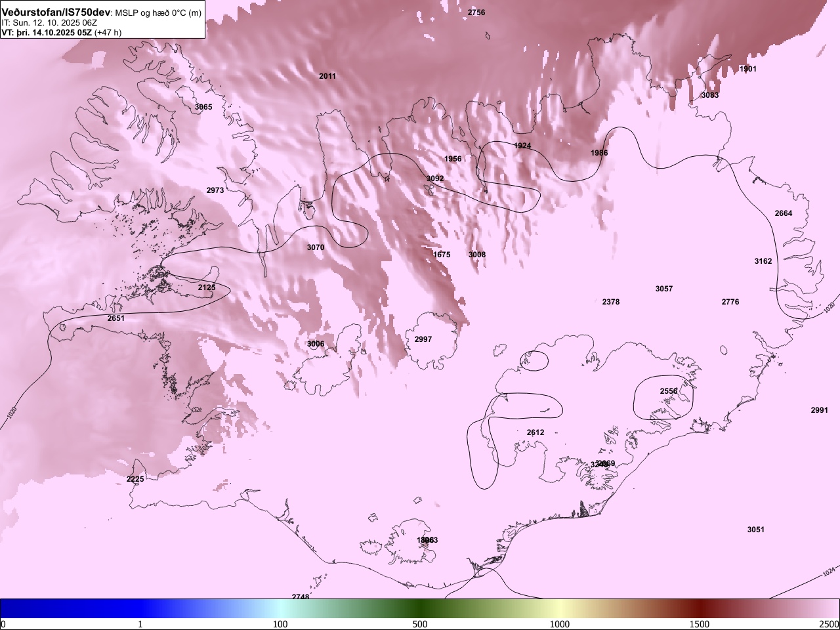Click the 2612 height label
This screenshot has width=840, height=630.
tap(535, 432)
